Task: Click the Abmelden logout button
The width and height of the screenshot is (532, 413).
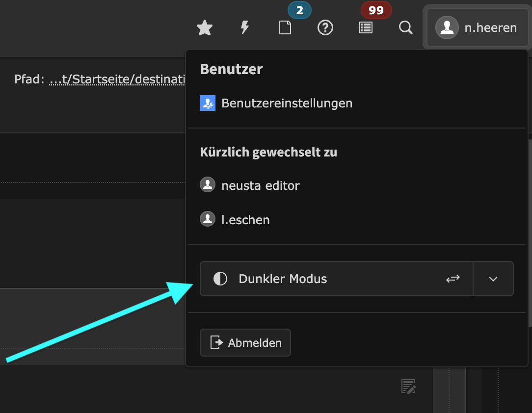Action: click(245, 342)
